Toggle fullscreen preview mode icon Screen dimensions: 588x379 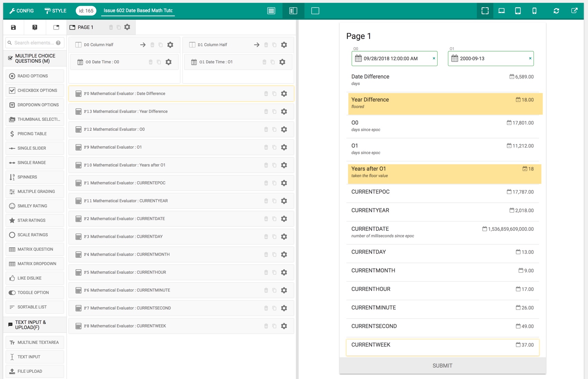tap(485, 11)
